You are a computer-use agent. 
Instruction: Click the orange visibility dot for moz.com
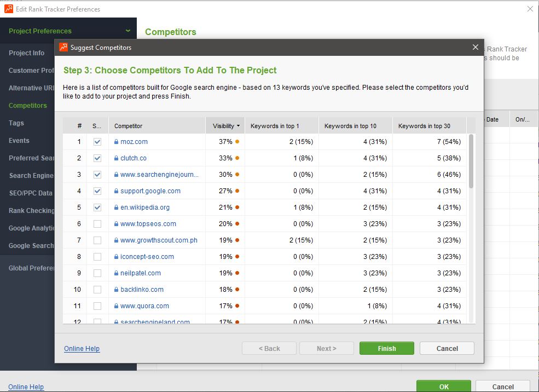click(237, 142)
